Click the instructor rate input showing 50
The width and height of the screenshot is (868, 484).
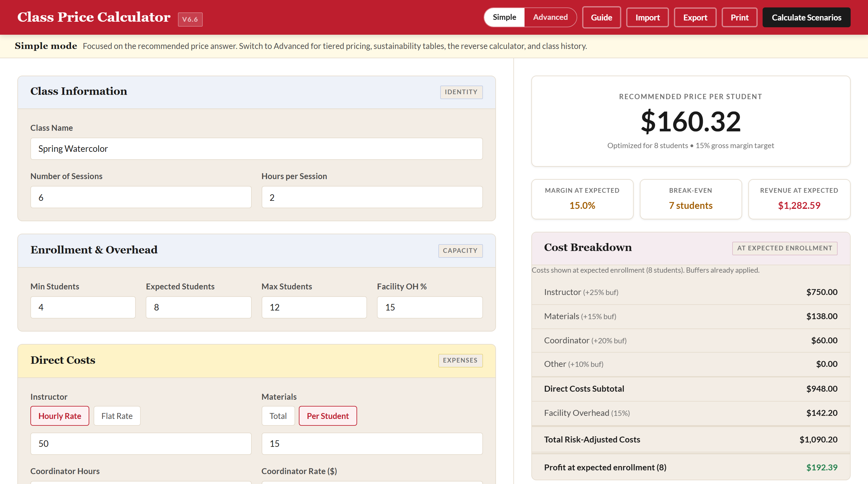141,443
